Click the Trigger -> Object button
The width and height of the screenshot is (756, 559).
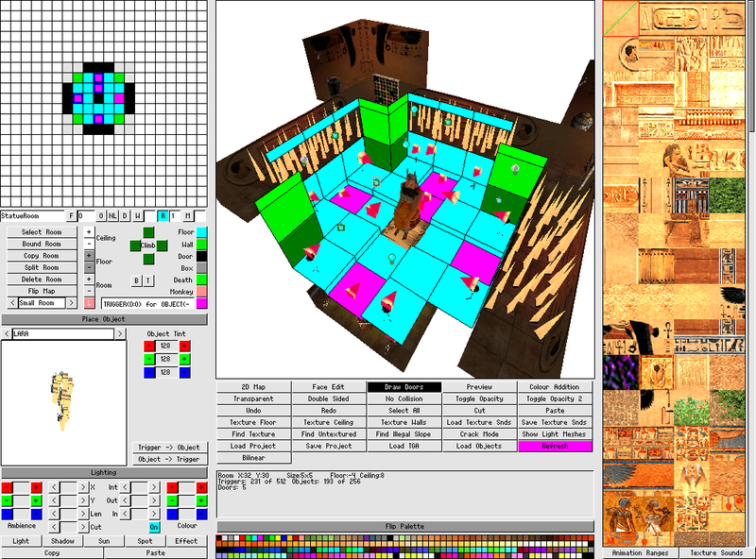click(x=169, y=448)
